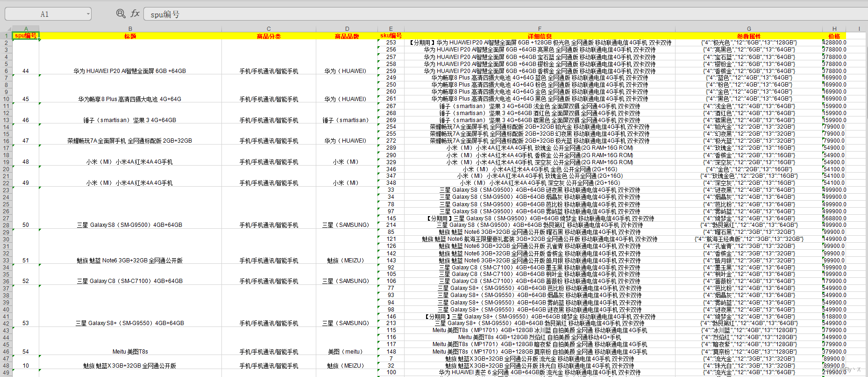Select row header 1

click(x=6, y=36)
